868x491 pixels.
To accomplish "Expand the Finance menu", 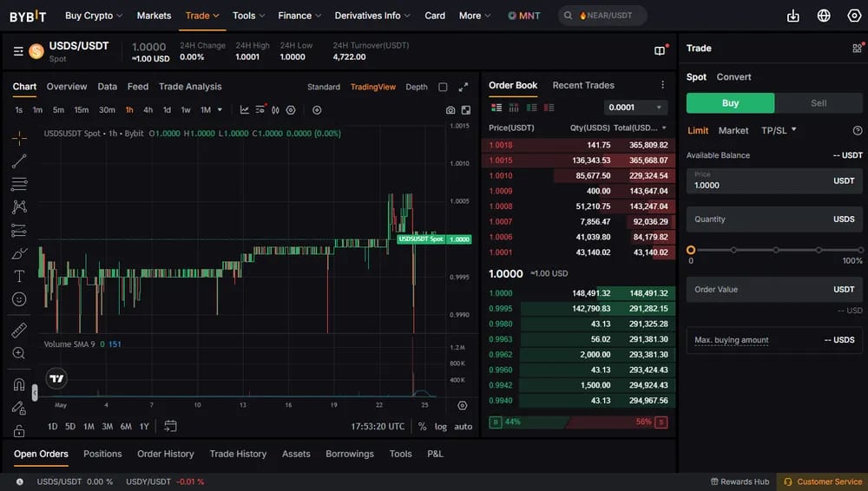I will [x=299, y=16].
